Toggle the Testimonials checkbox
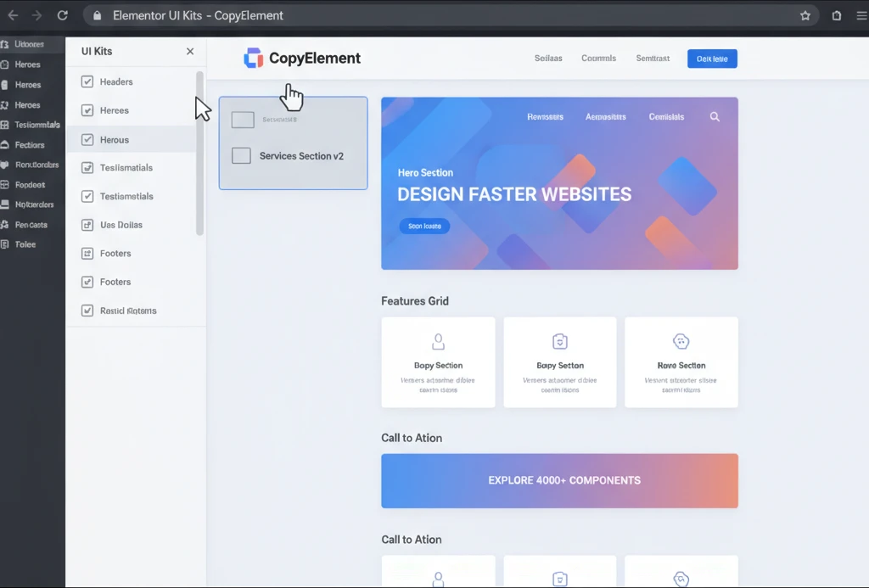The width and height of the screenshot is (869, 588). point(86,167)
